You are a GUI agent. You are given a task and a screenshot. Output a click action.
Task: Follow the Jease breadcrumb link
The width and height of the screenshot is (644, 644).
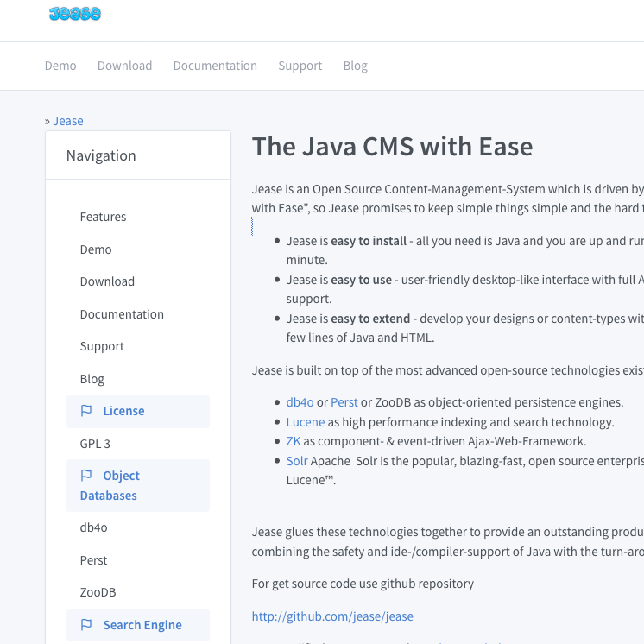pyautogui.click(x=68, y=121)
